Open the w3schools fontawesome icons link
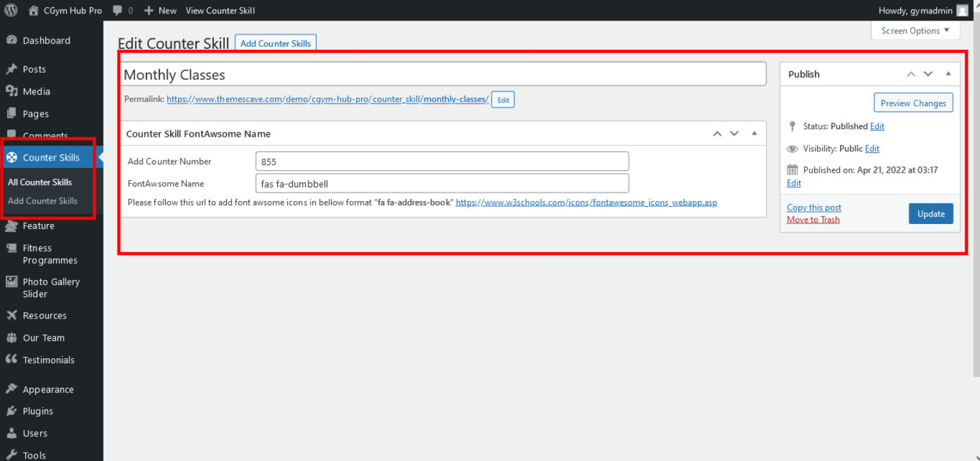 pyautogui.click(x=586, y=202)
